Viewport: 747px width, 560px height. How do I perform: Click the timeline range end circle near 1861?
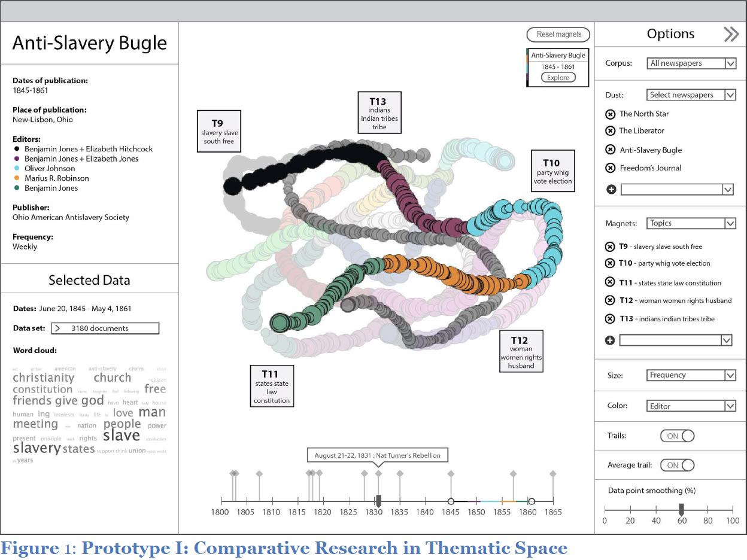[x=531, y=501]
